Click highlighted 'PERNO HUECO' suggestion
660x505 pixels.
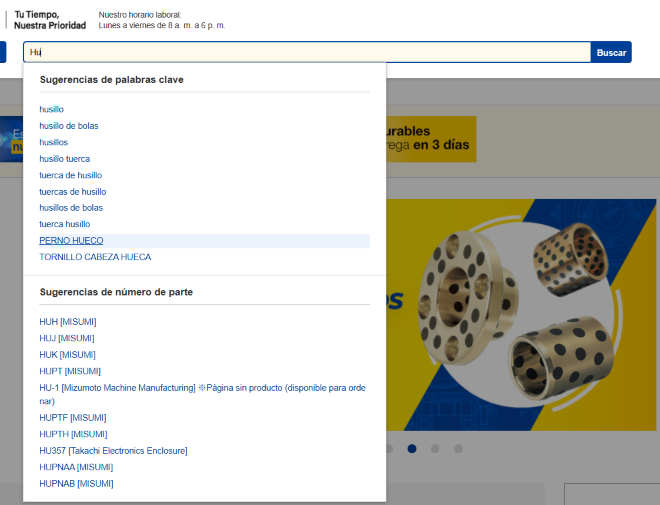click(x=71, y=241)
